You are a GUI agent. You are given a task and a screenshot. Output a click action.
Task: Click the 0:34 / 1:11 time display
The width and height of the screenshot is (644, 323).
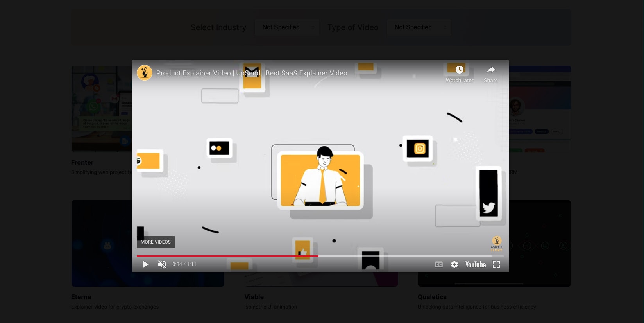[x=184, y=264]
